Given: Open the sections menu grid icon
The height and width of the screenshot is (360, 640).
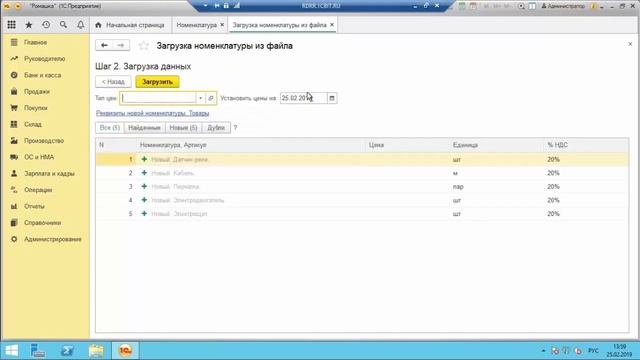Looking at the screenshot, I should click(x=11, y=25).
